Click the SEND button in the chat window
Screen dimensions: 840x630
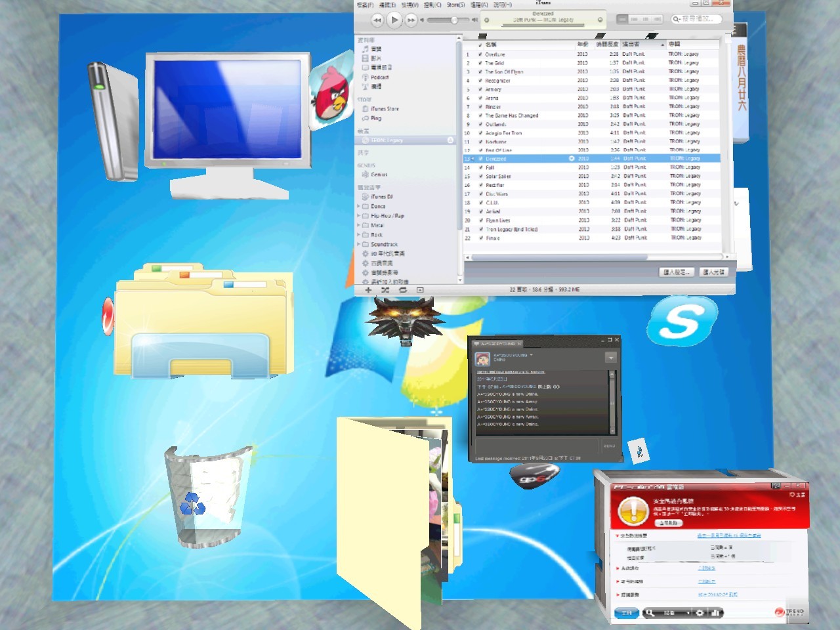[609, 446]
